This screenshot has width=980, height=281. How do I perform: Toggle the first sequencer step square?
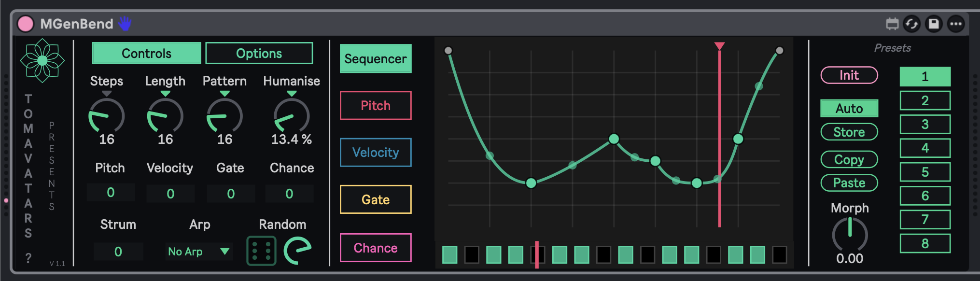[449, 254]
